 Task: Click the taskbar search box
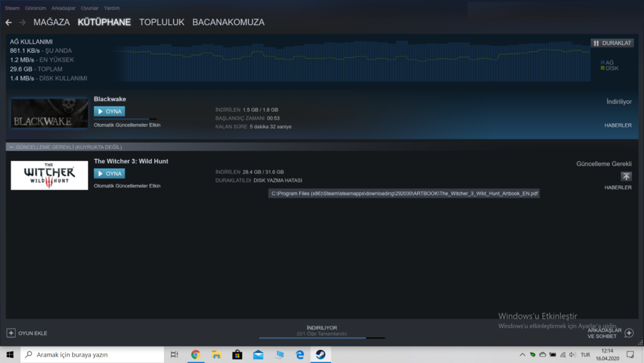click(x=92, y=354)
